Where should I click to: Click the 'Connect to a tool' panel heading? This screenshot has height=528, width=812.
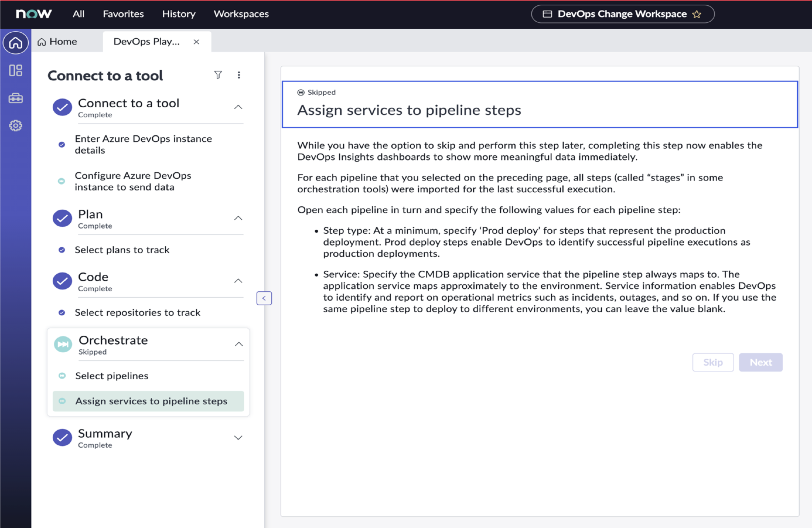pyautogui.click(x=105, y=75)
